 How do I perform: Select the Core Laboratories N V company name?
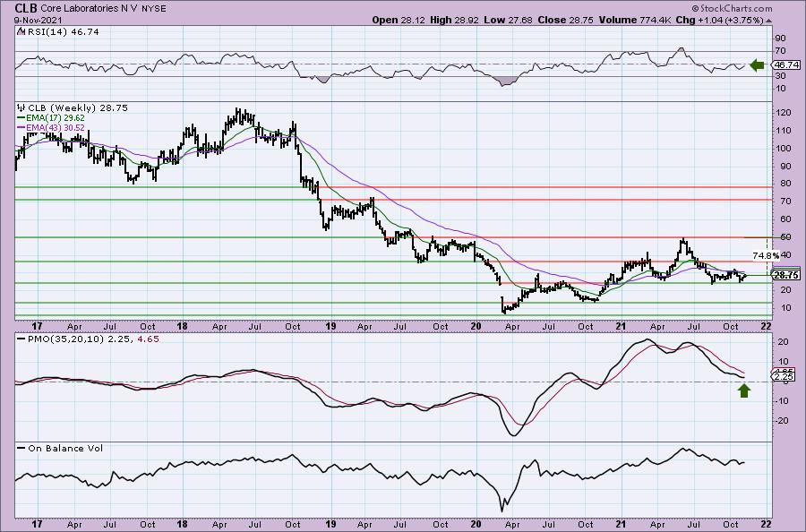(88, 9)
